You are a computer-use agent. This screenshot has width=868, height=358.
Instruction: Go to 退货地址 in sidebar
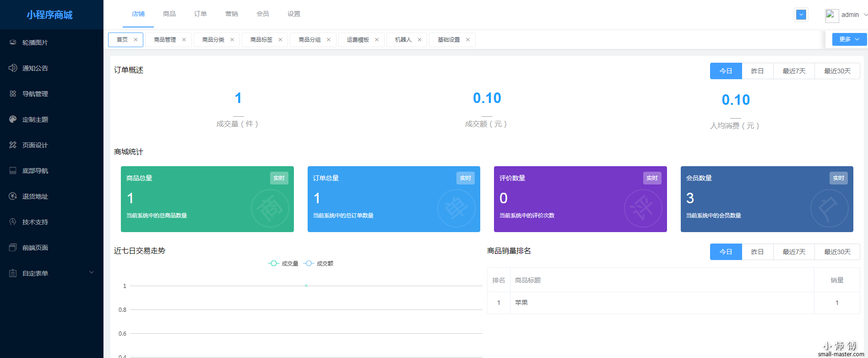pyautogui.click(x=52, y=196)
